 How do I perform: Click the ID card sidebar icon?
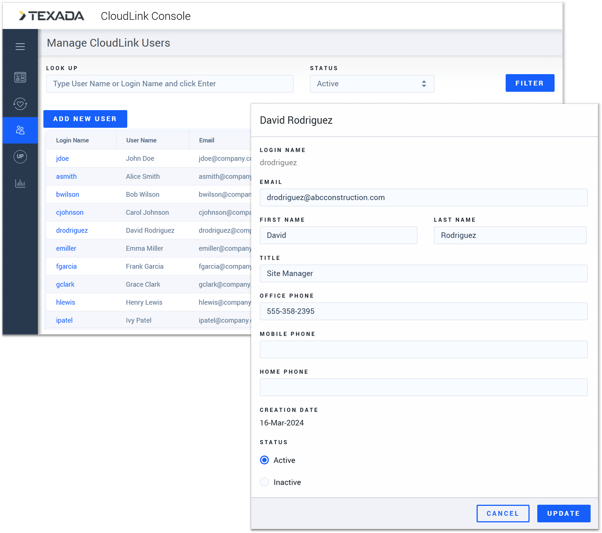coord(20,77)
